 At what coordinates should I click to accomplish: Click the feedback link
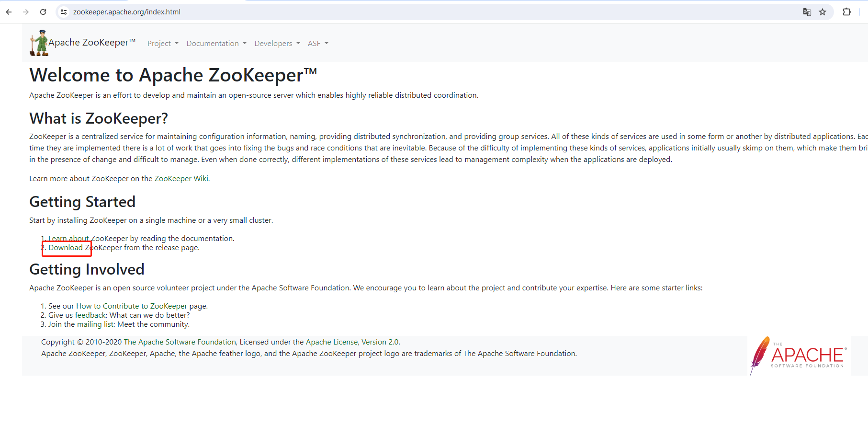coord(90,315)
